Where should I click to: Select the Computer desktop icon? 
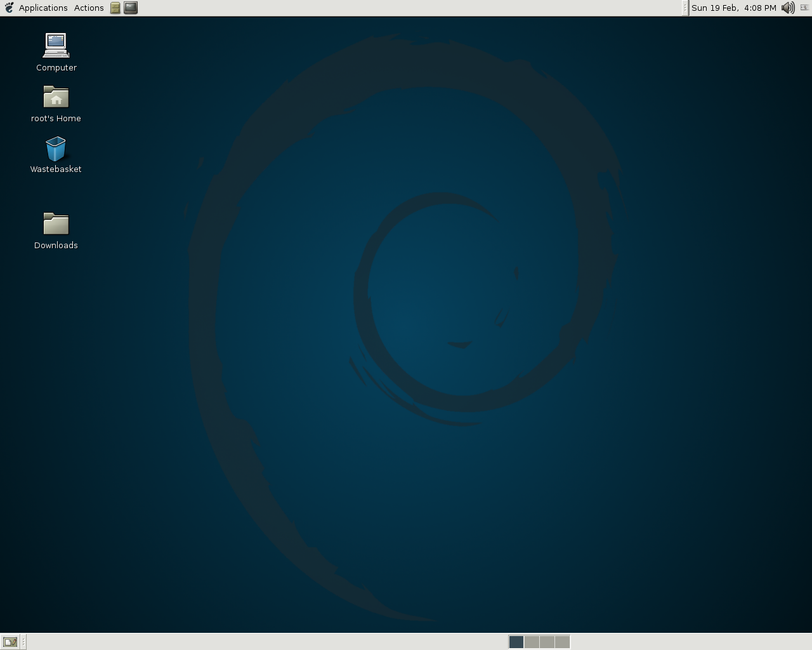tap(56, 46)
